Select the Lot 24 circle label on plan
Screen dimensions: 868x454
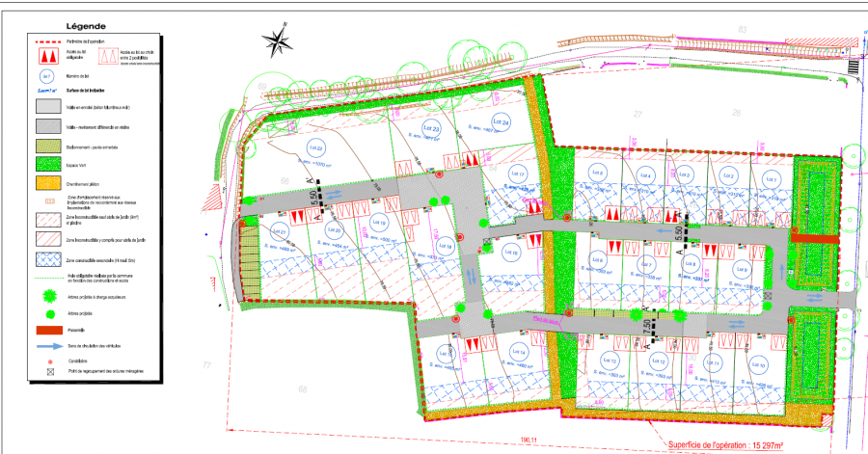pos(501,123)
